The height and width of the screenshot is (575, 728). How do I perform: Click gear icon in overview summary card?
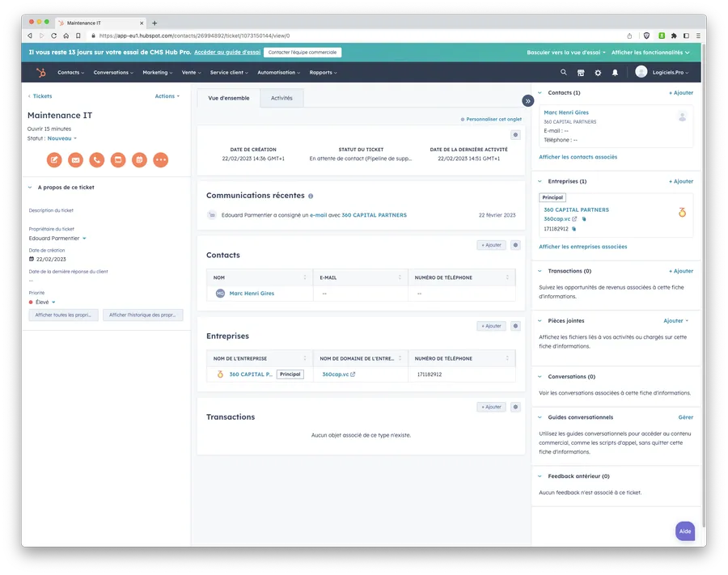pyautogui.click(x=515, y=135)
